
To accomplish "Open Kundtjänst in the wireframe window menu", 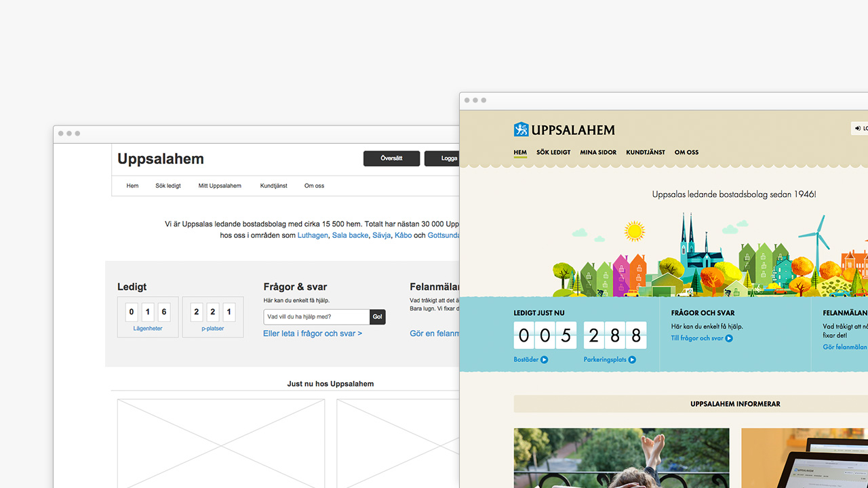I will (x=274, y=186).
